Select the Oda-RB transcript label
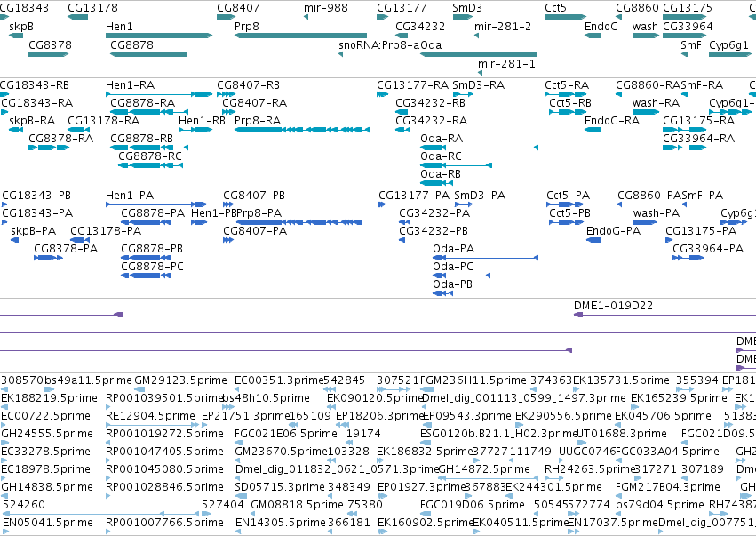The width and height of the screenshot is (756, 536). pos(441,173)
